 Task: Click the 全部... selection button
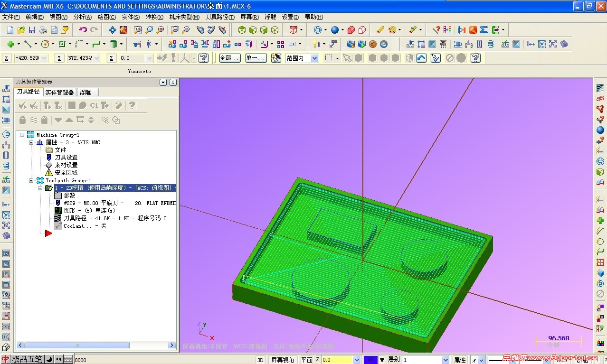[x=230, y=58]
